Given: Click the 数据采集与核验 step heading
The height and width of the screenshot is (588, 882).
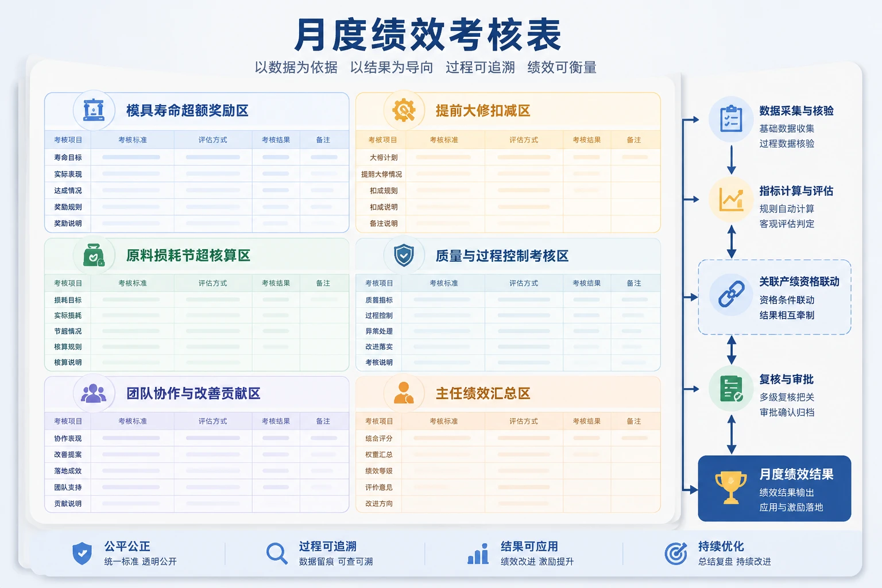Looking at the screenshot, I should click(796, 111).
